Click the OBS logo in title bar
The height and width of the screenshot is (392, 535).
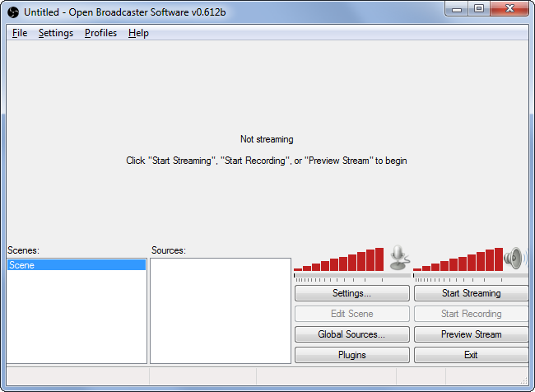tap(13, 11)
